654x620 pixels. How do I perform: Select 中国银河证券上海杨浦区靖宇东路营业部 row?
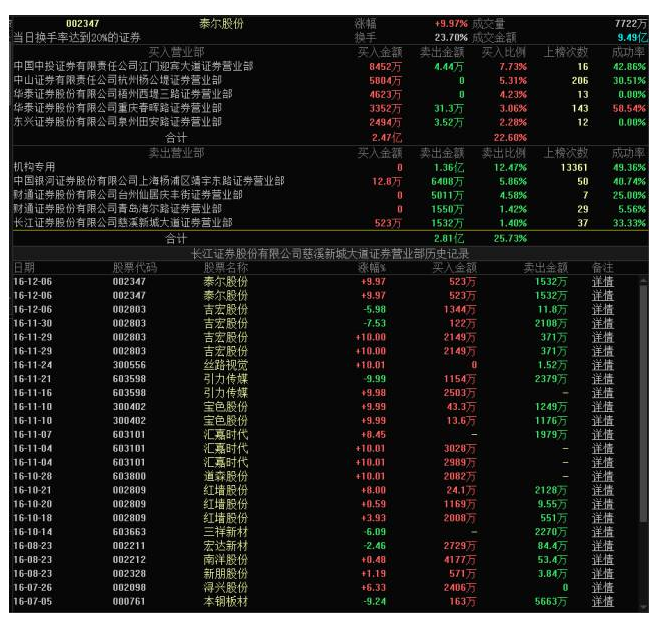click(x=330, y=181)
